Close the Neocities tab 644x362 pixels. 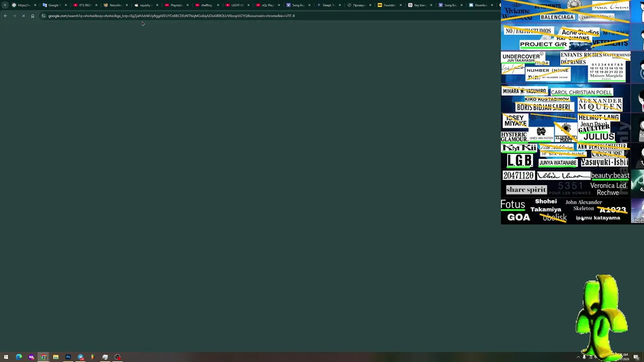click(126, 5)
